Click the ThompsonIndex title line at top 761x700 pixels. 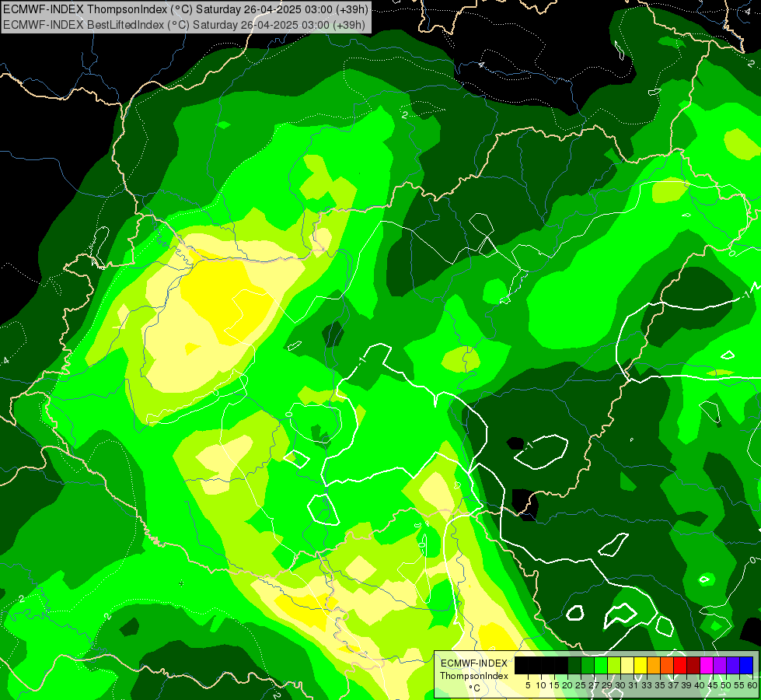pyautogui.click(x=186, y=9)
